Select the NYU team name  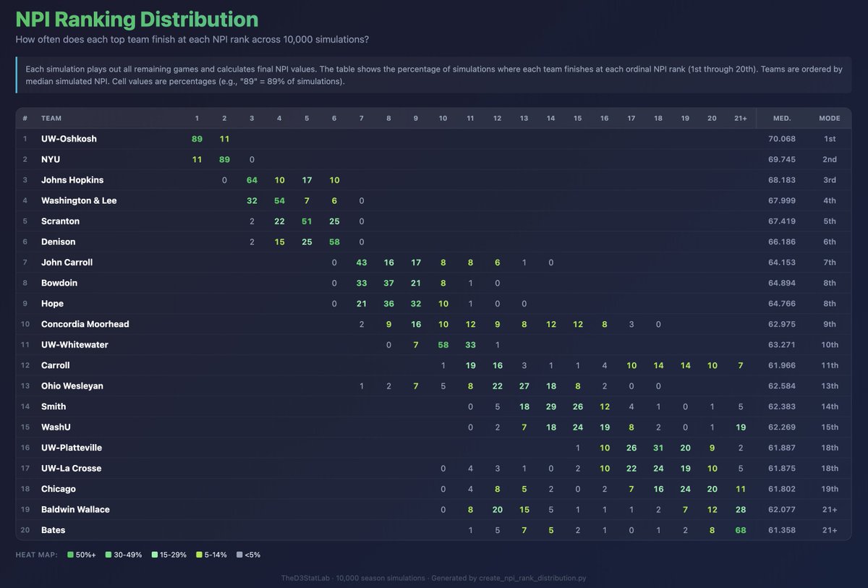point(51,159)
